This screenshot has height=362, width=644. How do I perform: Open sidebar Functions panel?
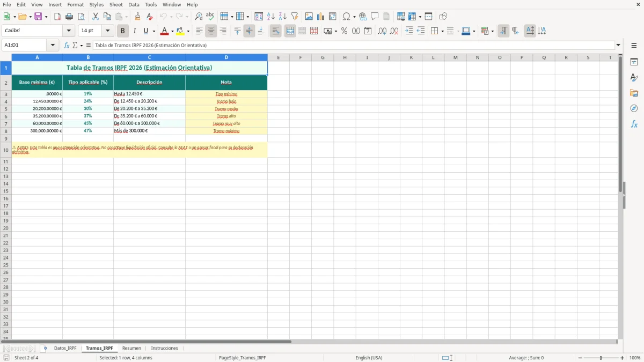[x=634, y=124]
